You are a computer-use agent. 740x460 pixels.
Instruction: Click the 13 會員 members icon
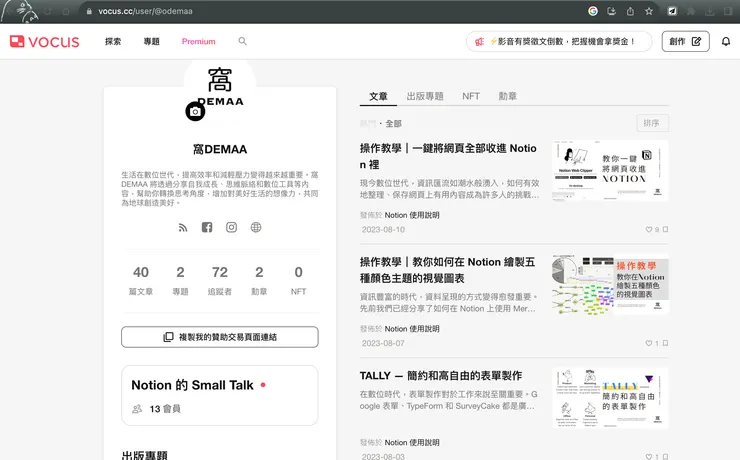click(x=137, y=409)
